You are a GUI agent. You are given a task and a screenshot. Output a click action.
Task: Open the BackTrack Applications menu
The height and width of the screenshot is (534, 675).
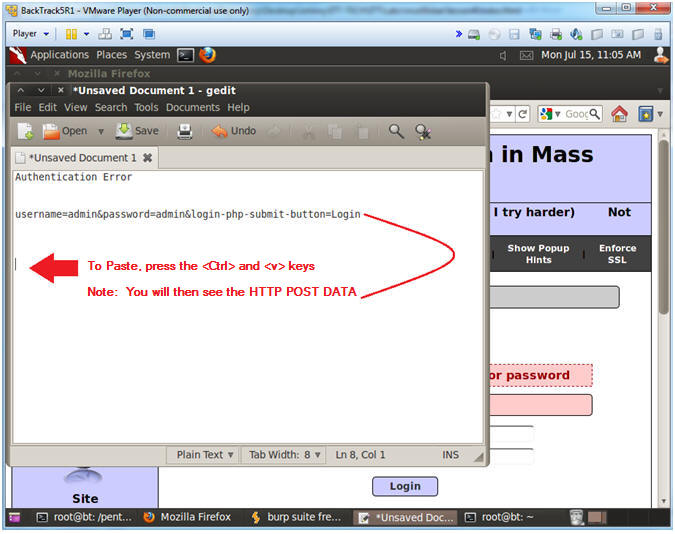(x=59, y=55)
